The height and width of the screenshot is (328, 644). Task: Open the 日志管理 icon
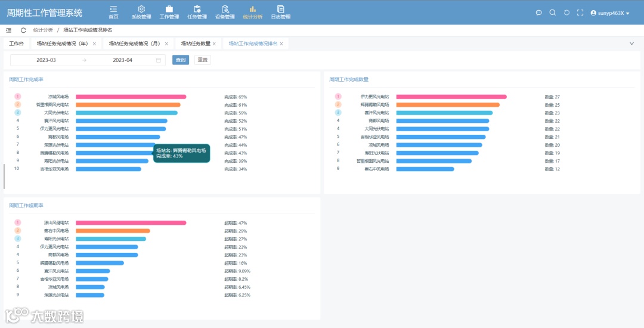pos(280,9)
